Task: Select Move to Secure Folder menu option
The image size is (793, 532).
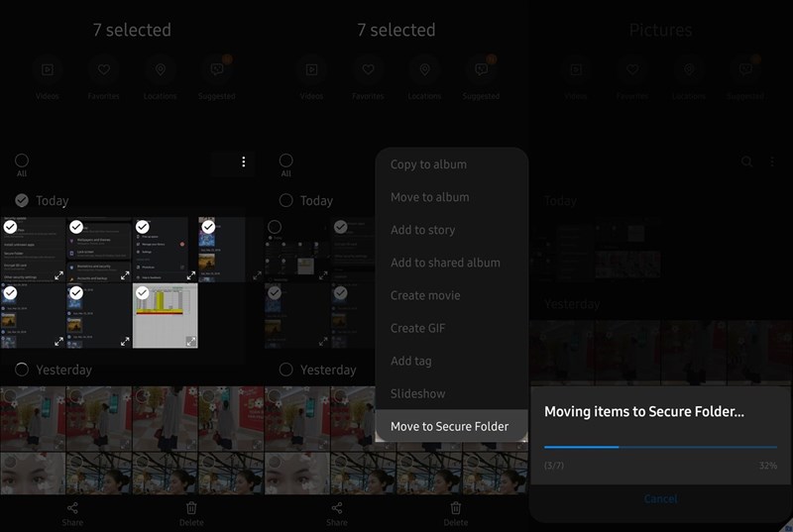Action: pos(450,426)
